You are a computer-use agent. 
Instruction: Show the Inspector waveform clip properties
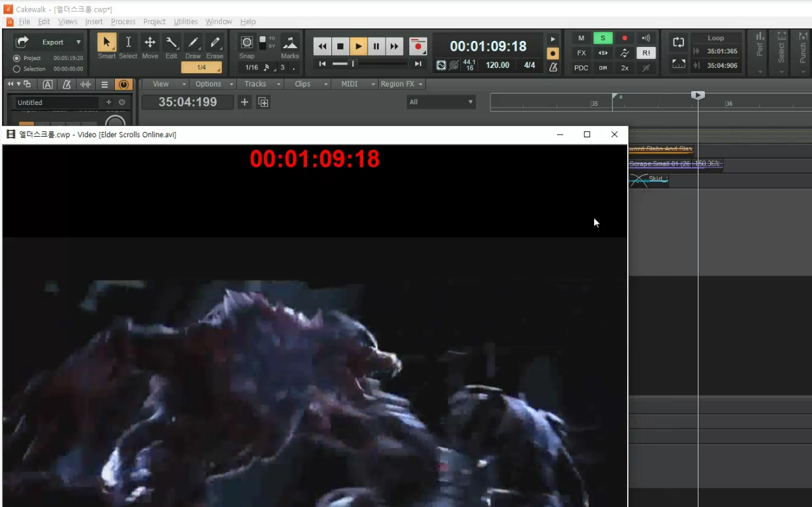[x=86, y=84]
